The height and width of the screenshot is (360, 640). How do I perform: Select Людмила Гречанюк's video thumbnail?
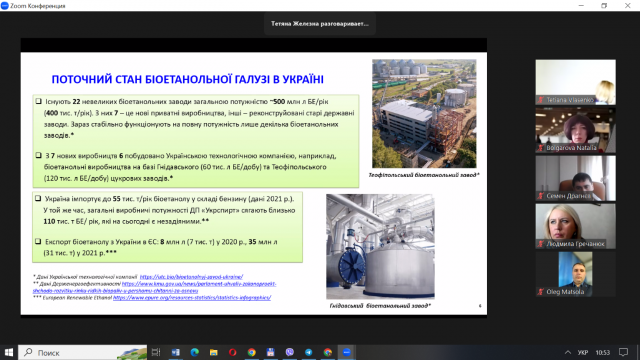[576, 226]
